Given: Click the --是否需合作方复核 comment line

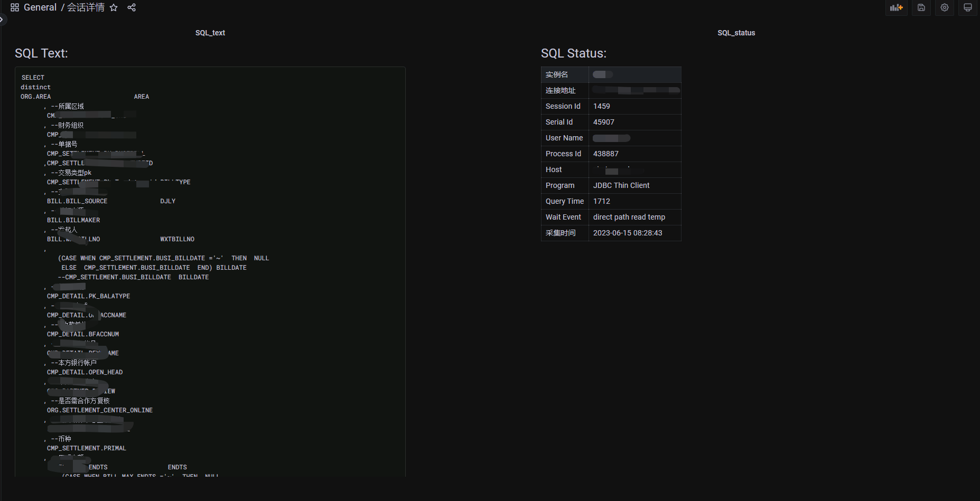Looking at the screenshot, I should point(80,401).
